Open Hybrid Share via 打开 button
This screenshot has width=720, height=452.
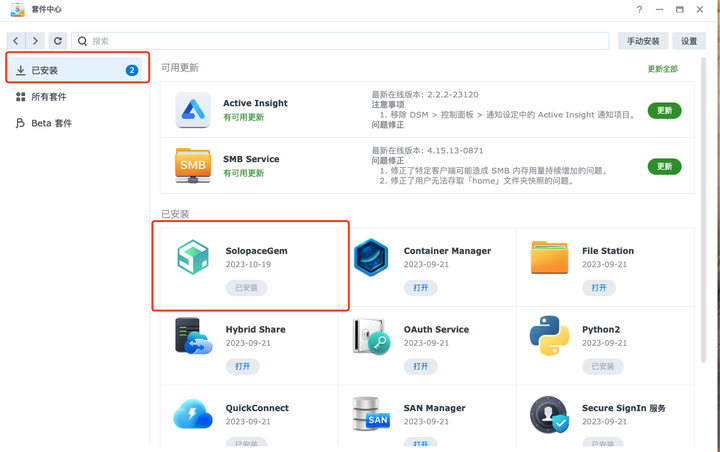242,366
